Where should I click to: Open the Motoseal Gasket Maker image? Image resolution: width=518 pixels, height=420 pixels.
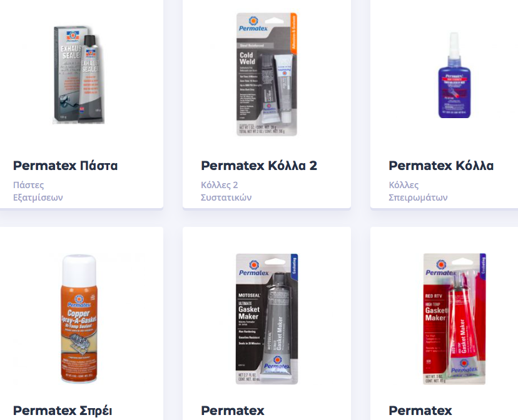click(267, 319)
